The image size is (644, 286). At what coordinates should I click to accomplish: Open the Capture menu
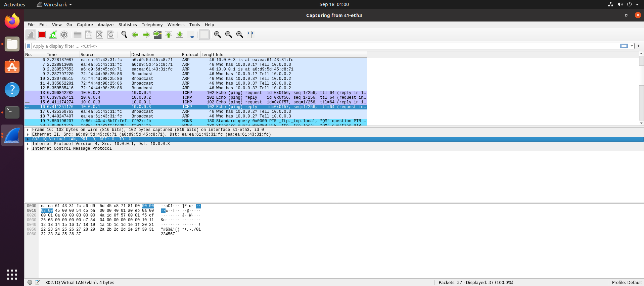pyautogui.click(x=85, y=25)
